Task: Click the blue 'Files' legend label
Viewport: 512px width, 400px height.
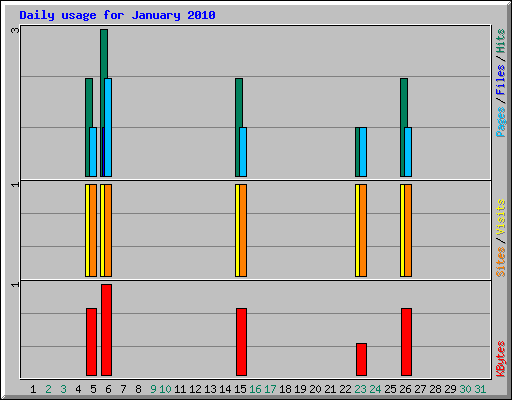Action: (500, 80)
